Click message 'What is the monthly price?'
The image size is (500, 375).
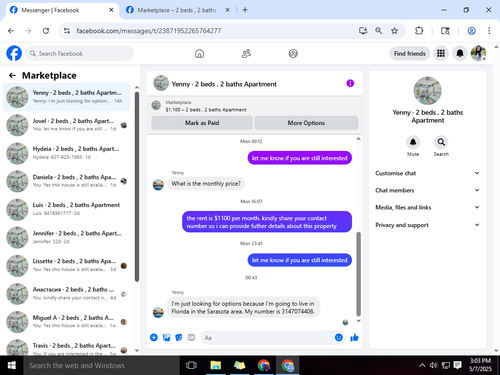(206, 184)
